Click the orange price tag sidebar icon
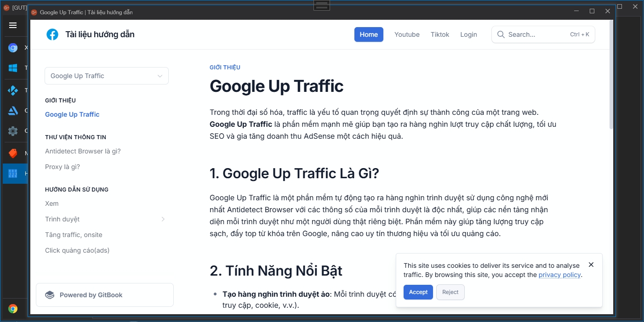The height and width of the screenshot is (322, 644). coord(13,153)
